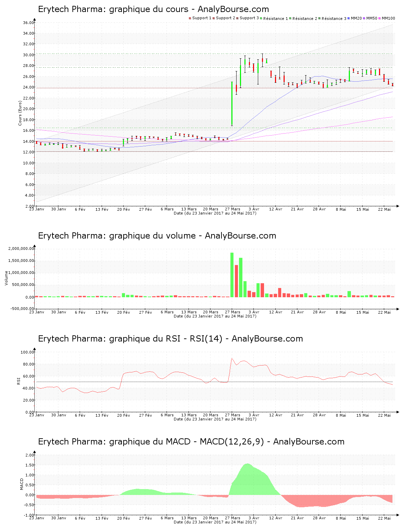The width and height of the screenshot is (412, 532).
Task: Click the 'MM100' legend label
Action: click(x=388, y=18)
